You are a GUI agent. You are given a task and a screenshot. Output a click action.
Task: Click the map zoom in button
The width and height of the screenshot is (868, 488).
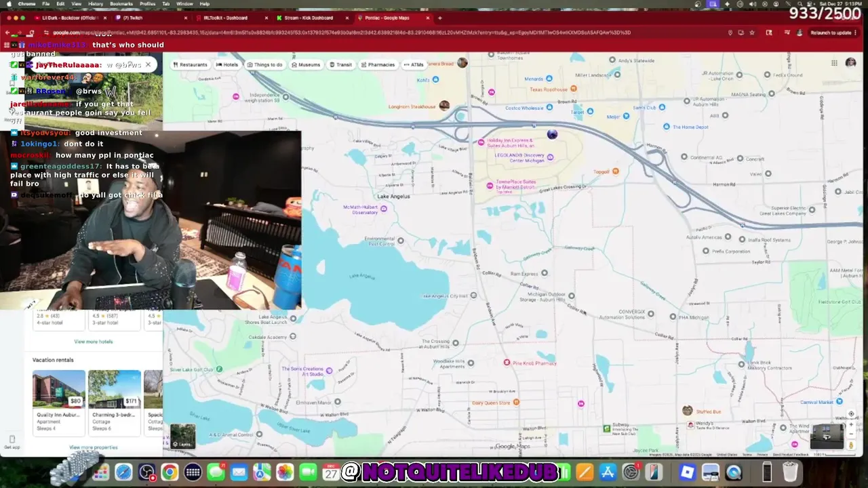tap(852, 425)
